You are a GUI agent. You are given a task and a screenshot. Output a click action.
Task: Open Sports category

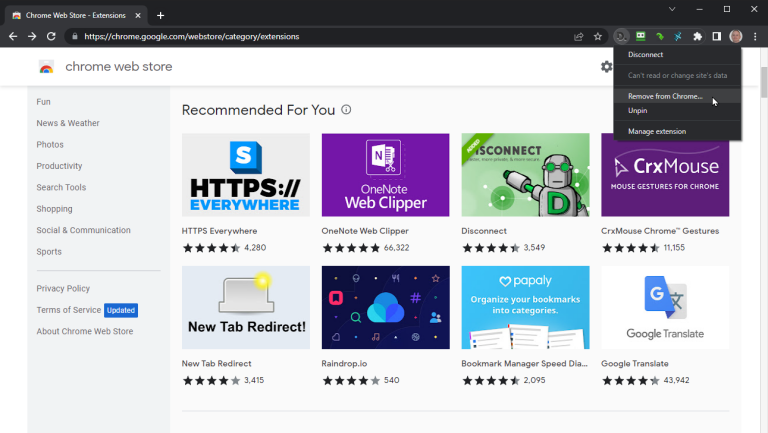click(x=49, y=252)
